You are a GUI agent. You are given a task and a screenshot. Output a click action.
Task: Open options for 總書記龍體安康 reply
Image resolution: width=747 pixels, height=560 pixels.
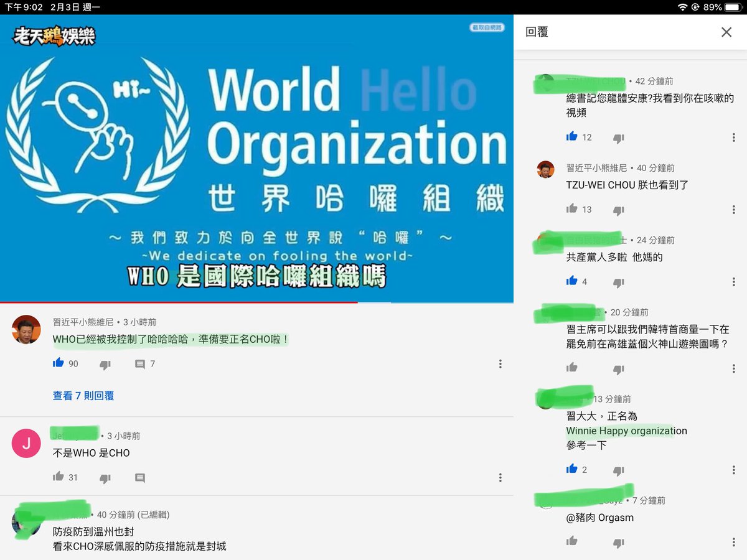pyautogui.click(x=734, y=138)
